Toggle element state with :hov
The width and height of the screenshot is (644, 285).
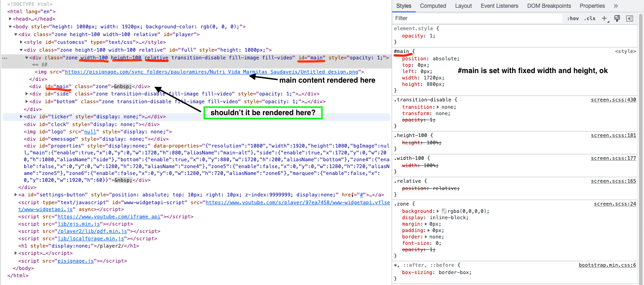573,18
